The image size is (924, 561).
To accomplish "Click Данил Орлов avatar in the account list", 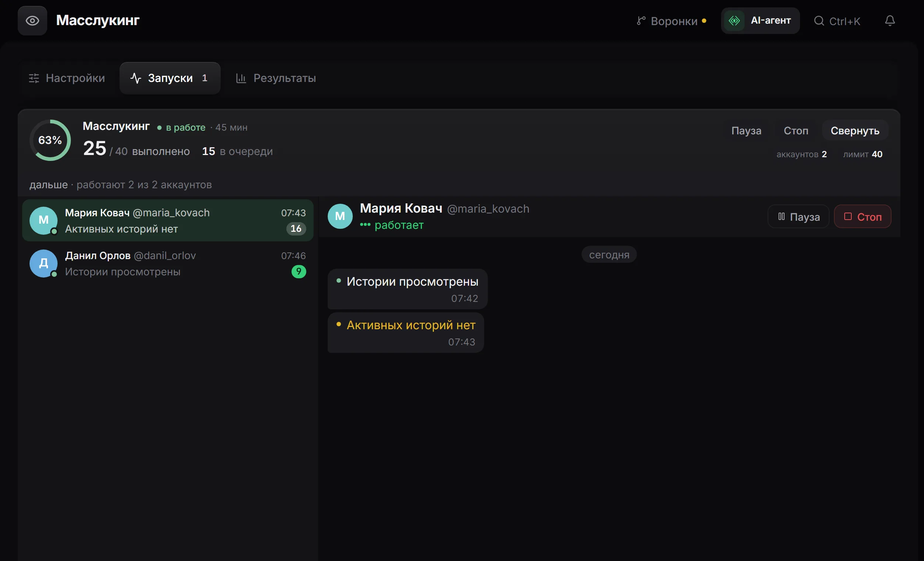I will [x=44, y=264].
